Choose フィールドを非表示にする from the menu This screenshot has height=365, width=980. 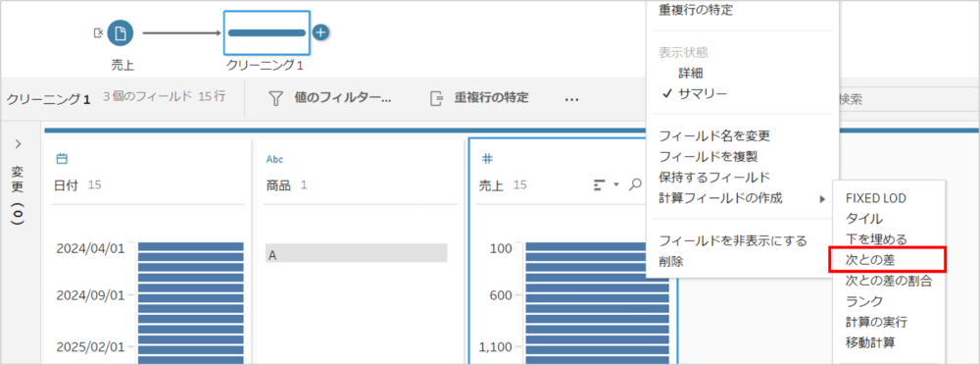pos(732,240)
